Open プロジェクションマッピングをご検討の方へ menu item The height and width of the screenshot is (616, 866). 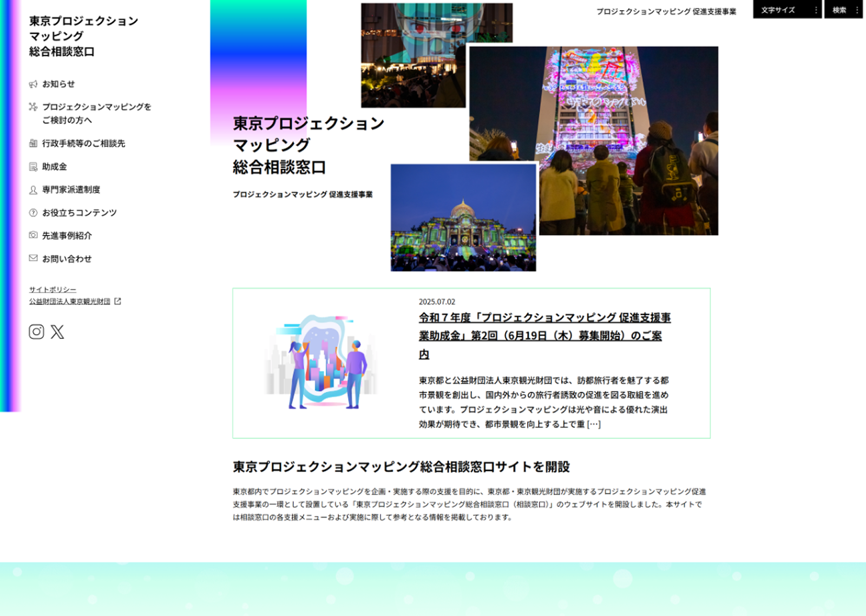click(x=97, y=113)
